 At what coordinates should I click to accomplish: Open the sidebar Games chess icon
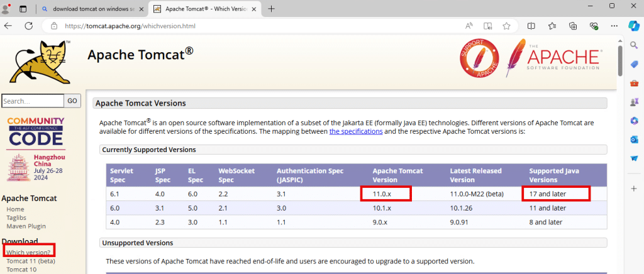click(634, 101)
